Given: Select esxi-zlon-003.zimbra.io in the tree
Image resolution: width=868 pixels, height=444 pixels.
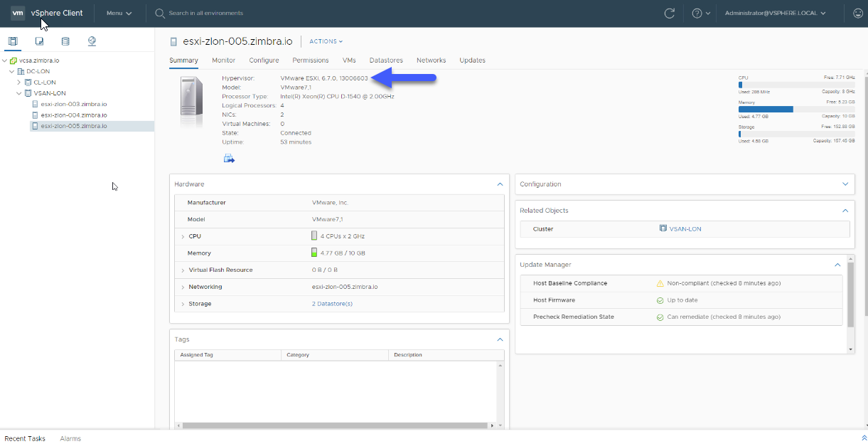Looking at the screenshot, I should (x=74, y=104).
